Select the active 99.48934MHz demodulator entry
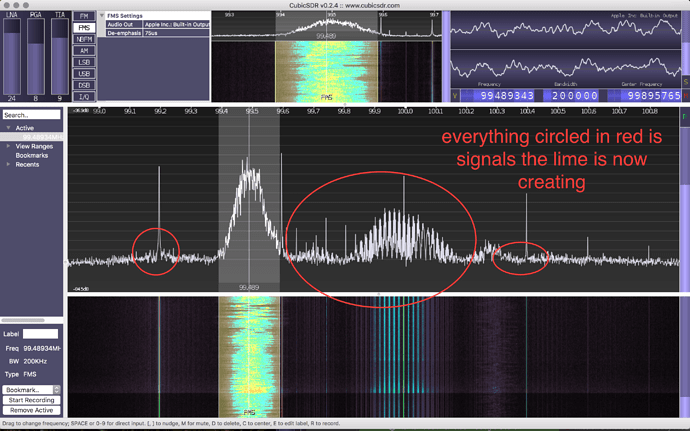Screen dimensions: 690x431 click(x=32, y=137)
